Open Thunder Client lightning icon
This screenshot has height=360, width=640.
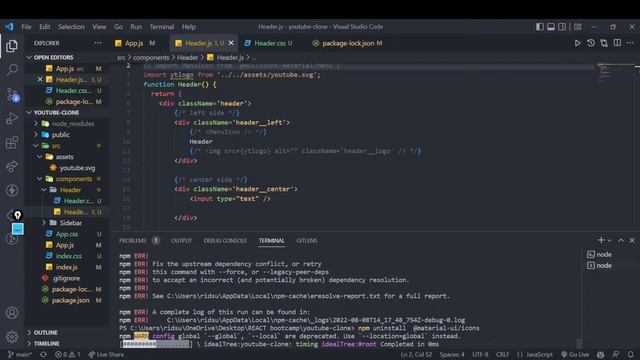point(12,190)
